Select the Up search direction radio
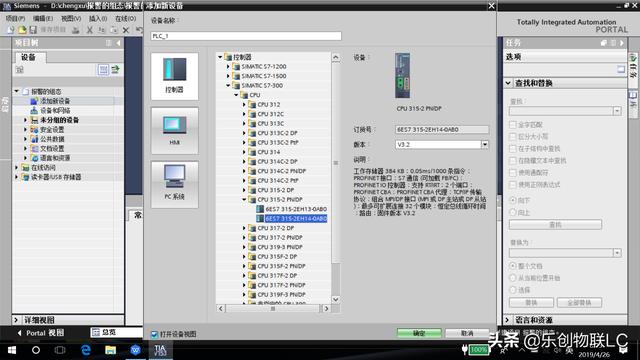The width and height of the screenshot is (640, 360). [x=513, y=212]
